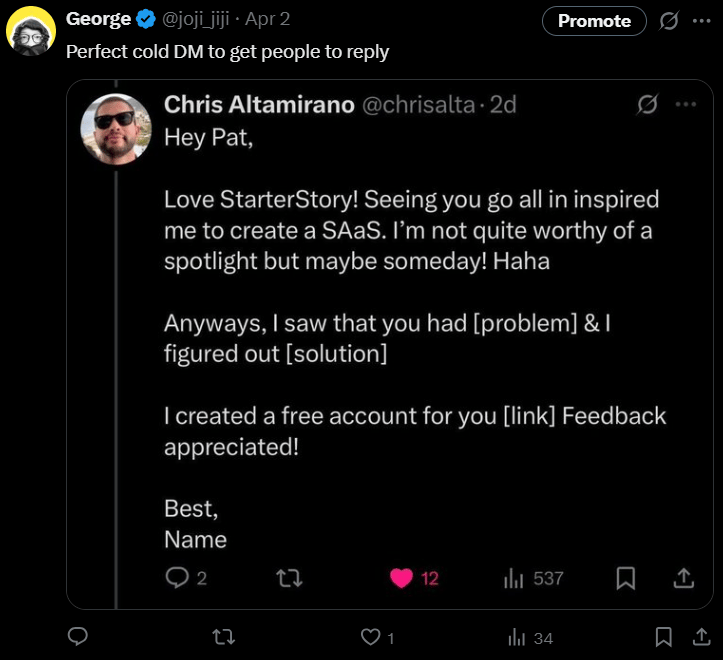Bookmark Chris Altamirano's quoted tweet
This screenshot has height=660, width=723.
(626, 578)
